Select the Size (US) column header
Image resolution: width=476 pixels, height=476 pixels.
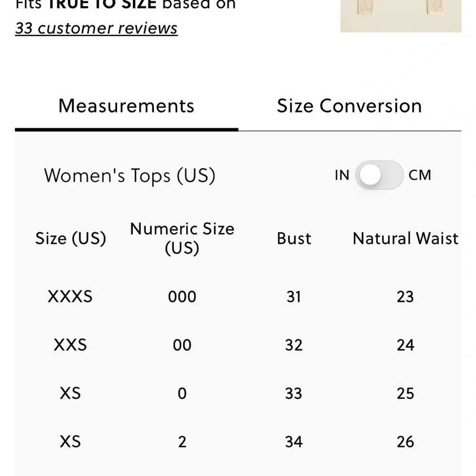click(x=70, y=238)
